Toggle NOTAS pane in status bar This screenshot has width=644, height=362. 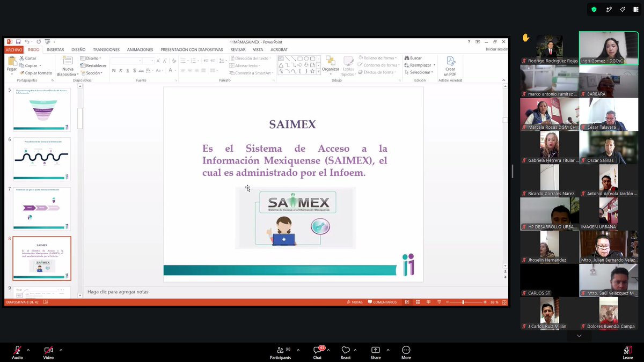coord(355,302)
